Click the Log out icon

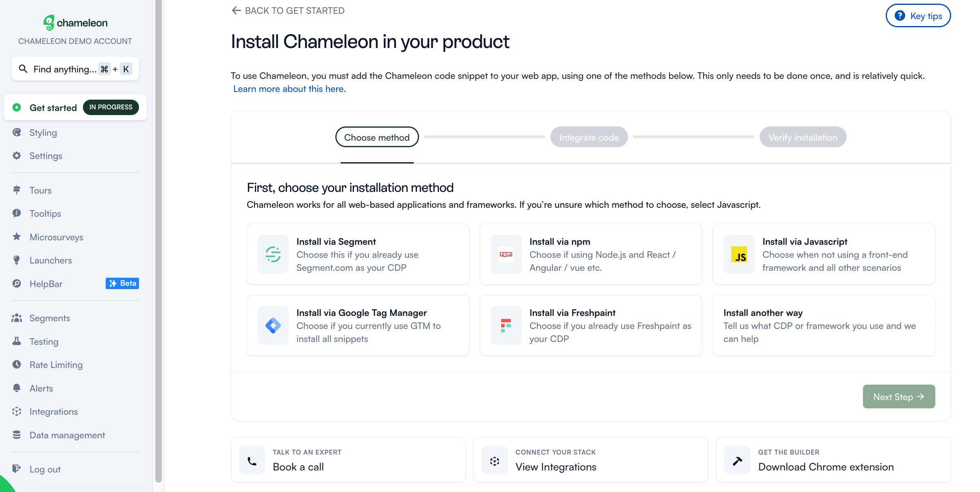(17, 469)
